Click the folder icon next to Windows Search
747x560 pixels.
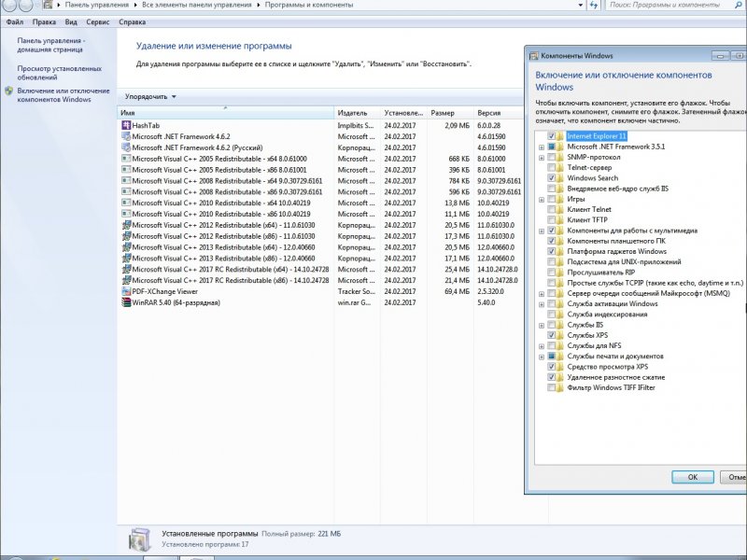(x=560, y=178)
